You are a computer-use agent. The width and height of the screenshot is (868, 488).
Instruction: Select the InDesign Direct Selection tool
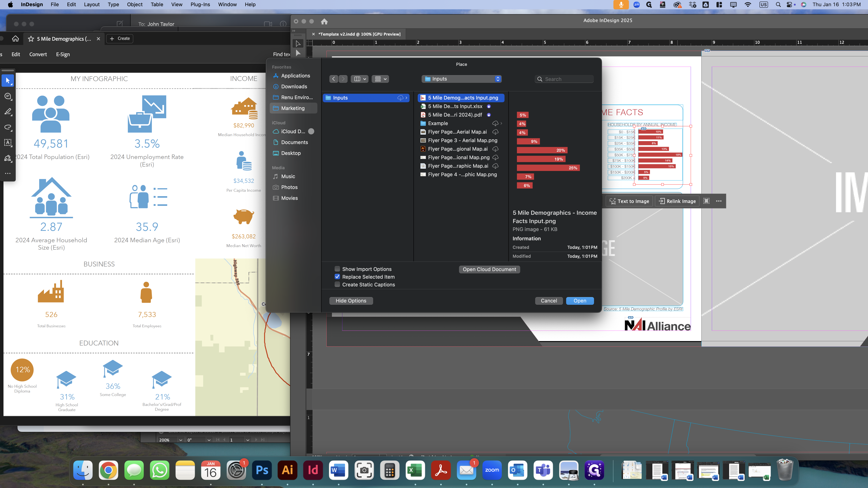(298, 53)
